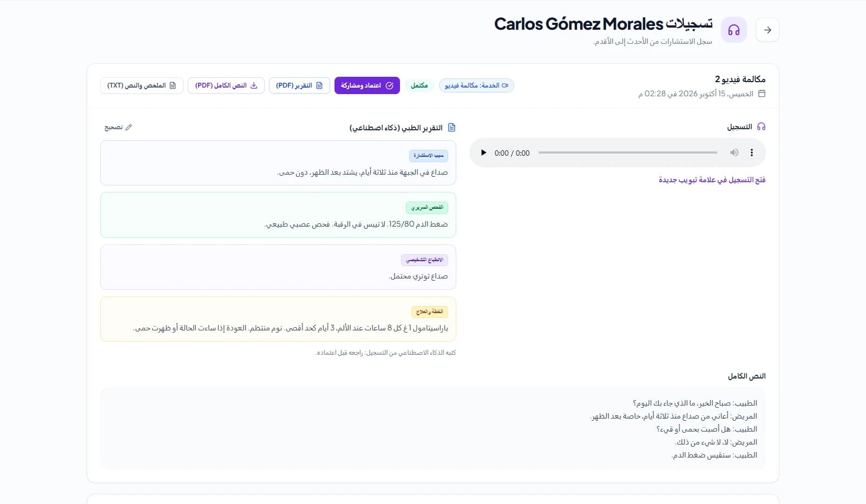Screen dimensions: 866x504
Task: Download the التقرير (PDF) report
Action: 299,85
